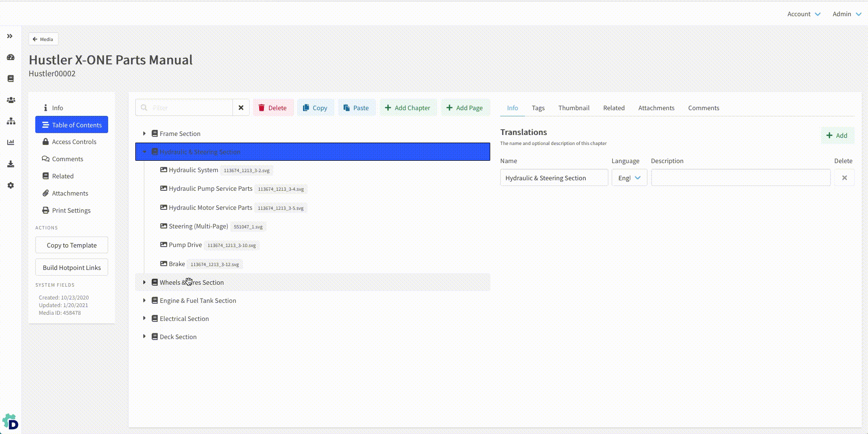Open the Admin dropdown menu

pyautogui.click(x=847, y=14)
